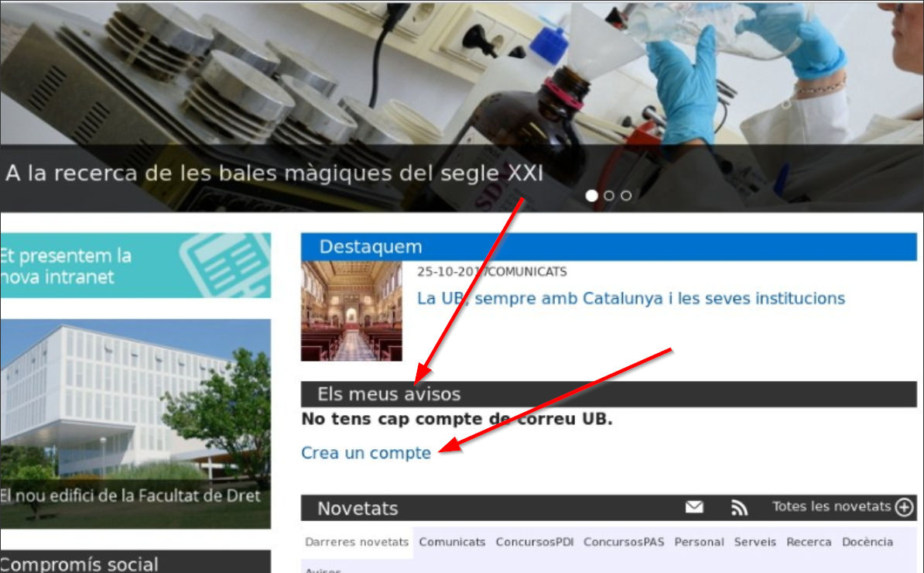Select the first carousel dot indicator

(592, 195)
